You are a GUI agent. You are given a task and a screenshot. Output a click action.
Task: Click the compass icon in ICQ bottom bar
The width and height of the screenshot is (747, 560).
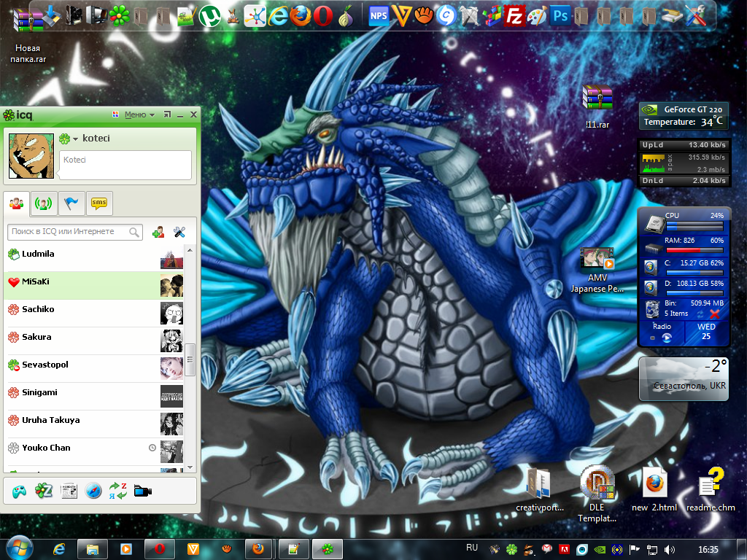tap(93, 491)
